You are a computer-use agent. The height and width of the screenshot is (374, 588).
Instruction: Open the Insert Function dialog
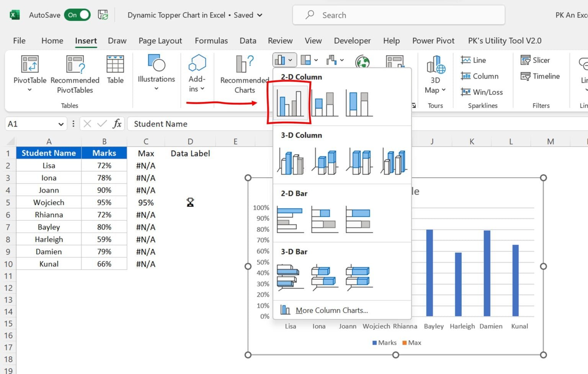click(117, 124)
